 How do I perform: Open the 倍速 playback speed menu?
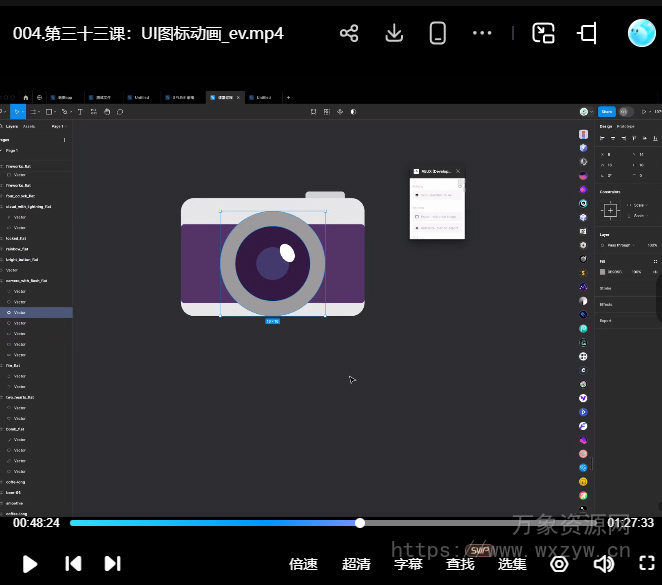(x=303, y=564)
